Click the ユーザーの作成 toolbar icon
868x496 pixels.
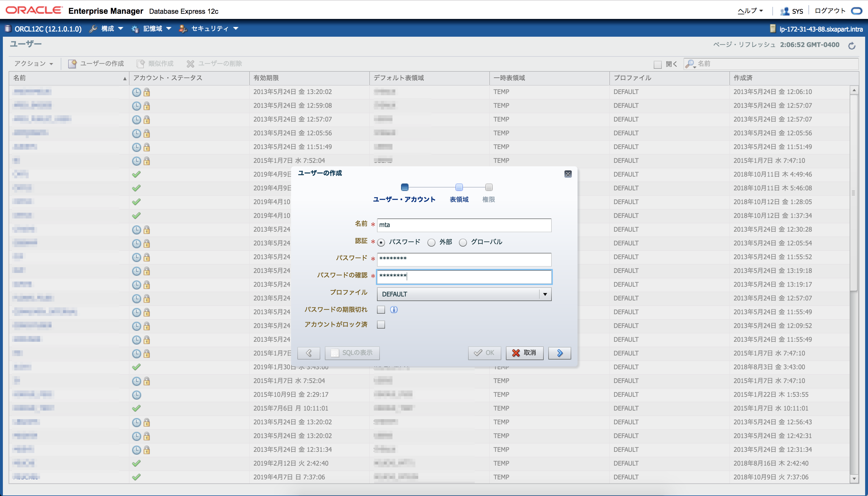[x=72, y=64]
